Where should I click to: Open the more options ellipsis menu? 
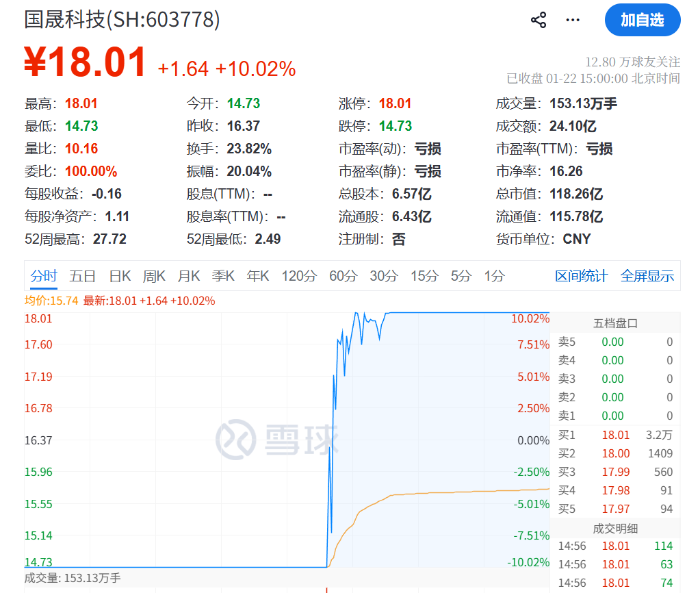[572, 21]
